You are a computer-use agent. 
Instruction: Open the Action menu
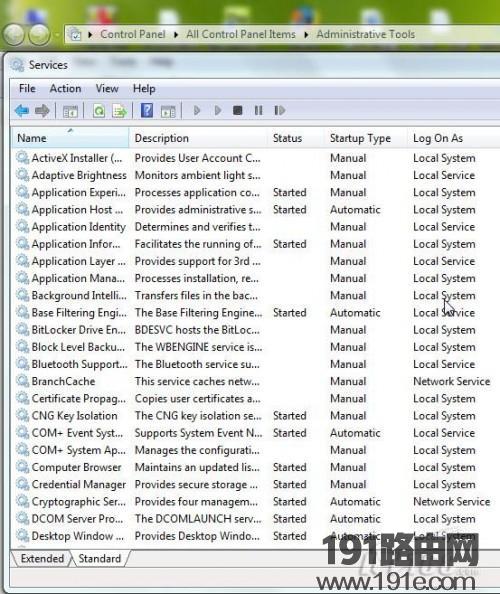pyautogui.click(x=66, y=89)
